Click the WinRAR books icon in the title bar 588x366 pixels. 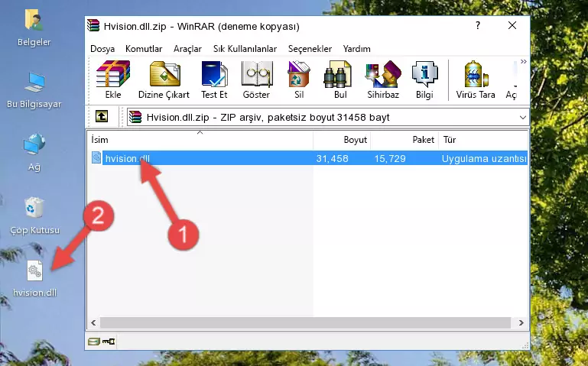(93, 25)
